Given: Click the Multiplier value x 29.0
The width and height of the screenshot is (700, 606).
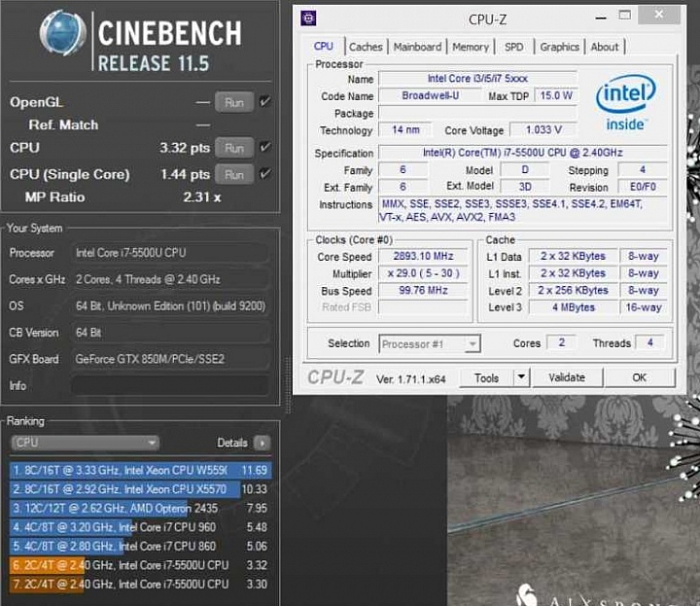Looking at the screenshot, I should coord(423,273).
